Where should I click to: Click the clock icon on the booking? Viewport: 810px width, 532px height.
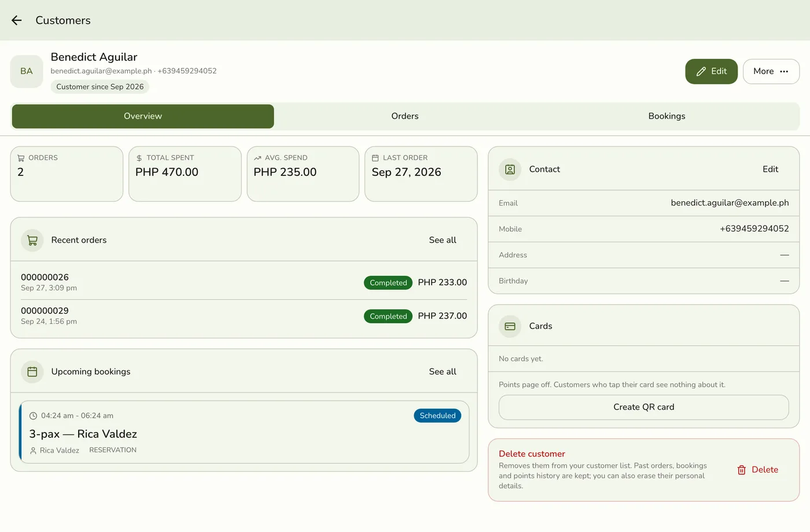[33, 416]
